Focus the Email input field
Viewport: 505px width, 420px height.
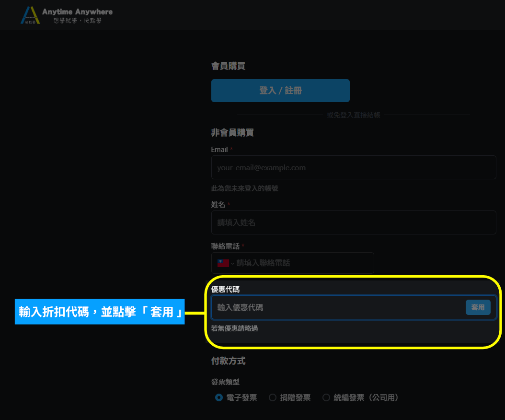tap(353, 168)
